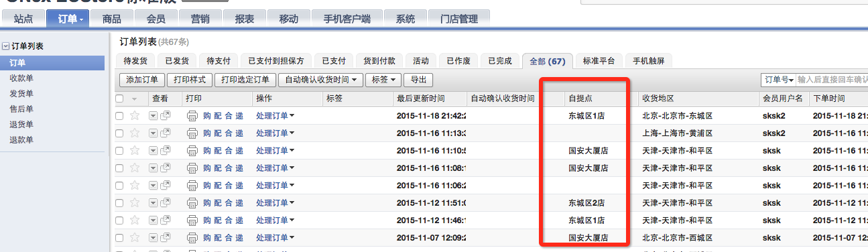Tick checkbox for 2015-11-12 11:46 order
Screen dimensions: 868x252
coord(119,220)
